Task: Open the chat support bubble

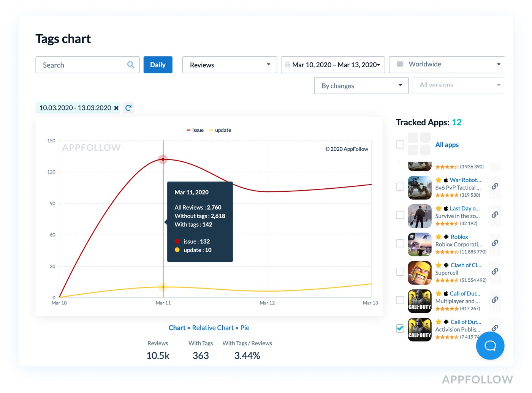Action: pyautogui.click(x=490, y=346)
